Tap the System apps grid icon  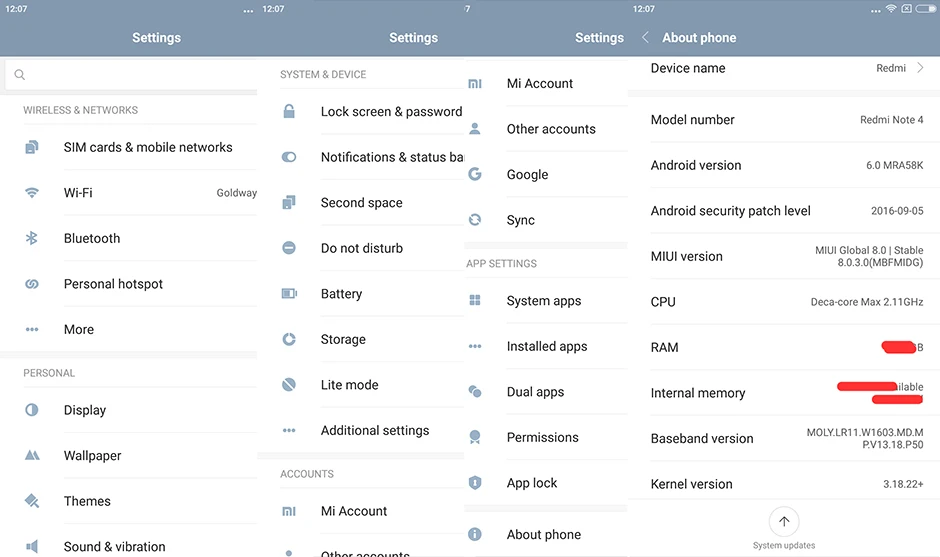(475, 300)
